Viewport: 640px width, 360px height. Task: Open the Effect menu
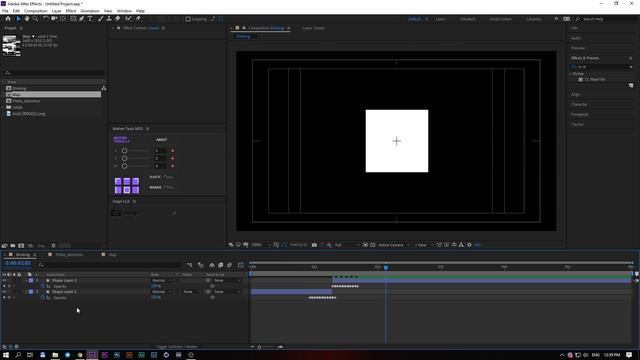tap(71, 11)
